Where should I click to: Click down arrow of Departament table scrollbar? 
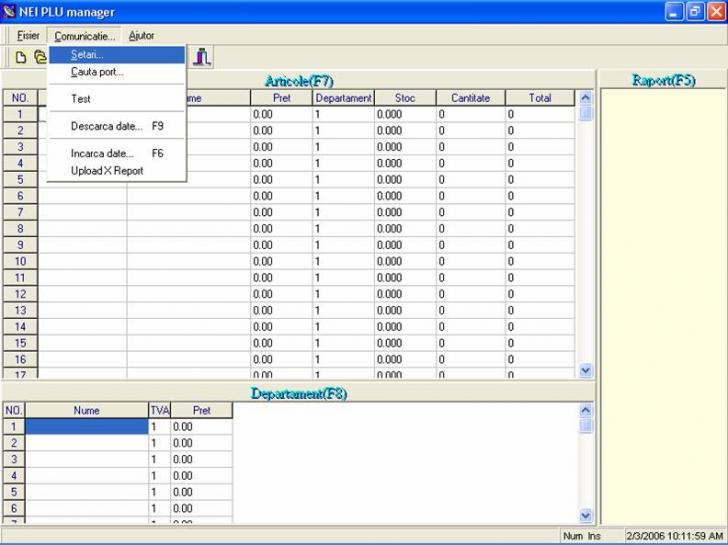coord(586,517)
